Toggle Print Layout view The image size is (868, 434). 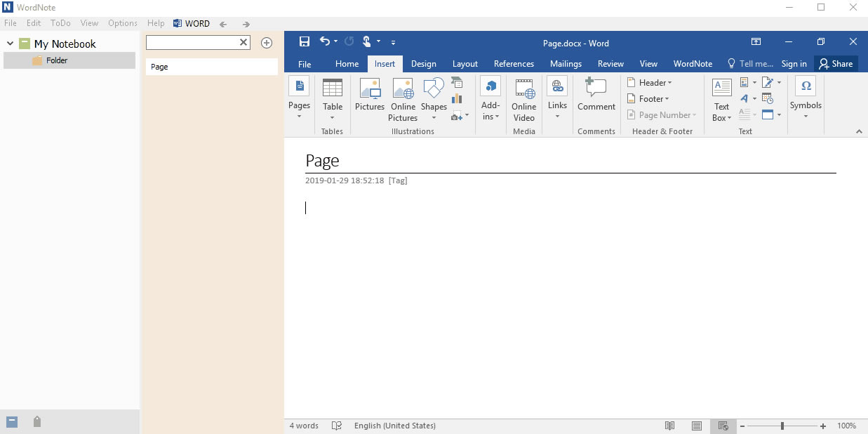pos(697,426)
